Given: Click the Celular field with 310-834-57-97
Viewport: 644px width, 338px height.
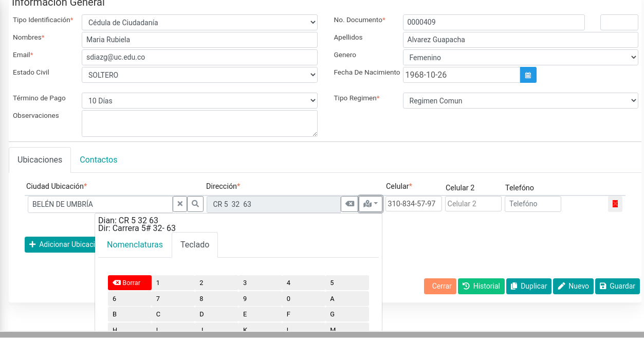Looking at the screenshot, I should click(414, 204).
